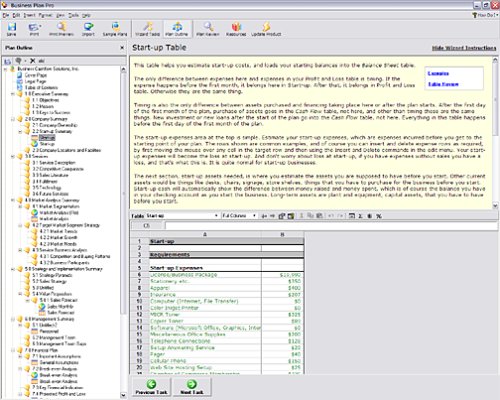Select 6.2 Management Team in the outline

54,338
